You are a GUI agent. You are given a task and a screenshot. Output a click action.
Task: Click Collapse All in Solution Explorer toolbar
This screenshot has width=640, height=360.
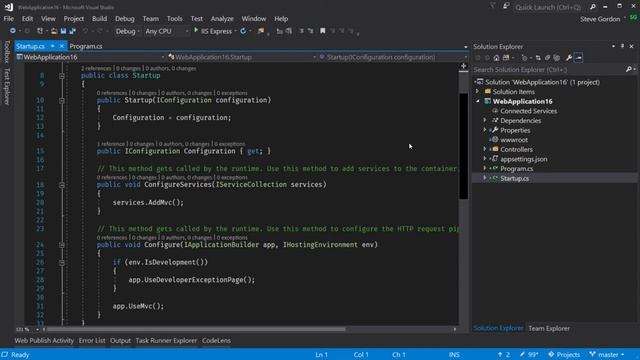547,58
